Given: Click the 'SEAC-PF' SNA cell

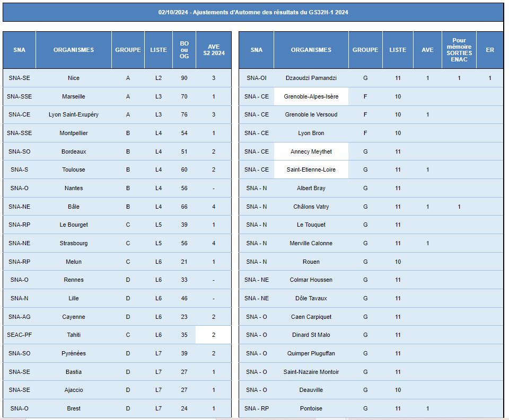Looking at the screenshot, I should click(20, 335).
